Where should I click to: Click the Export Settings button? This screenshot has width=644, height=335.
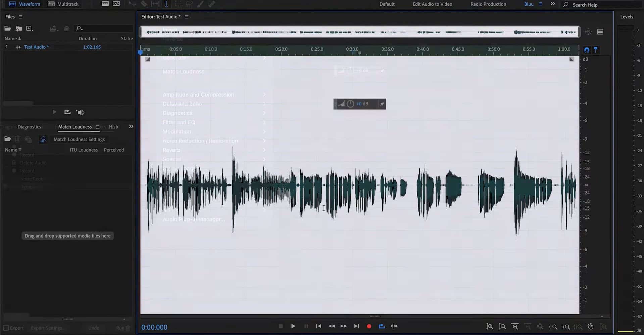pos(47,328)
